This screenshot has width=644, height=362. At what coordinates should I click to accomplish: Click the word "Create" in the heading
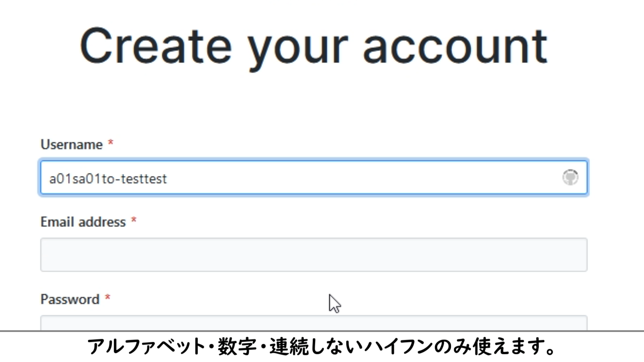(x=156, y=46)
